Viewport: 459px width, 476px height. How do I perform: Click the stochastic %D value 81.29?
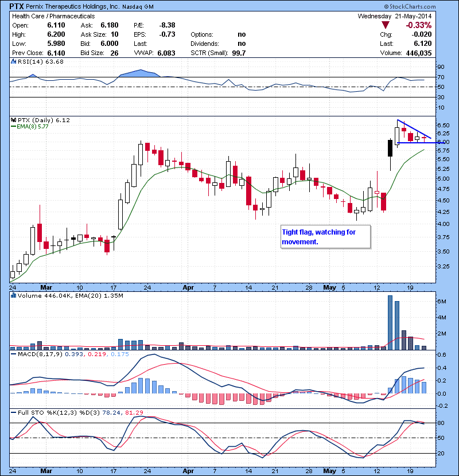134,412
